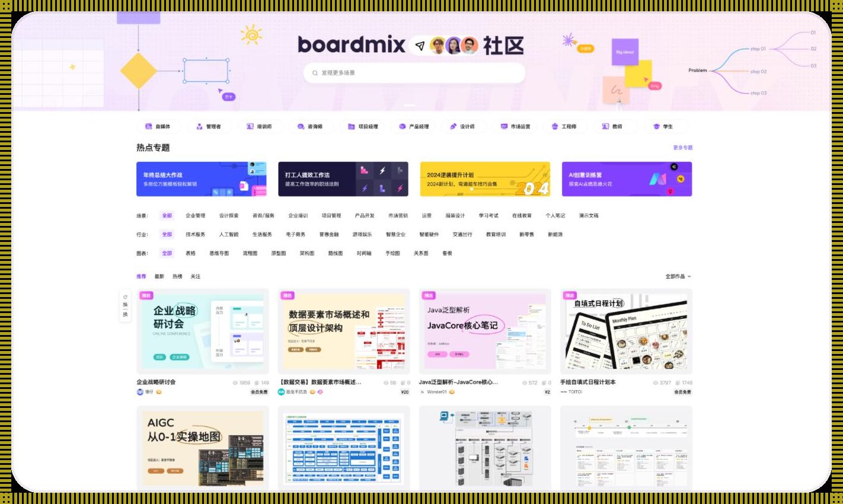Choose the 设计师 pen icon
This screenshot has width=843, height=504.
(x=454, y=126)
